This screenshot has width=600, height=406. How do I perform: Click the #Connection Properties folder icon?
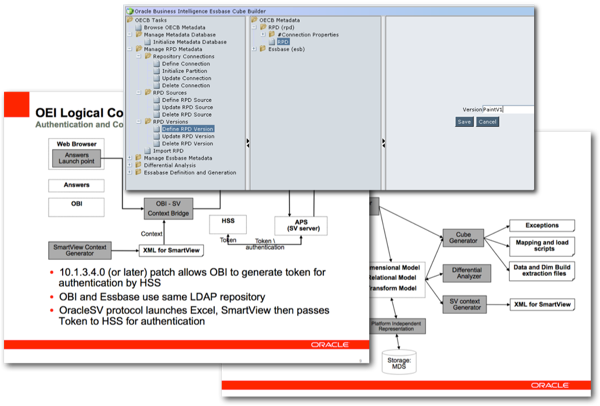[272, 34]
